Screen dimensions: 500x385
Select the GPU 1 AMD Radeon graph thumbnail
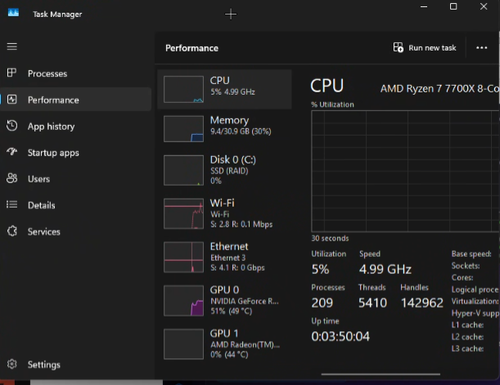[184, 344]
